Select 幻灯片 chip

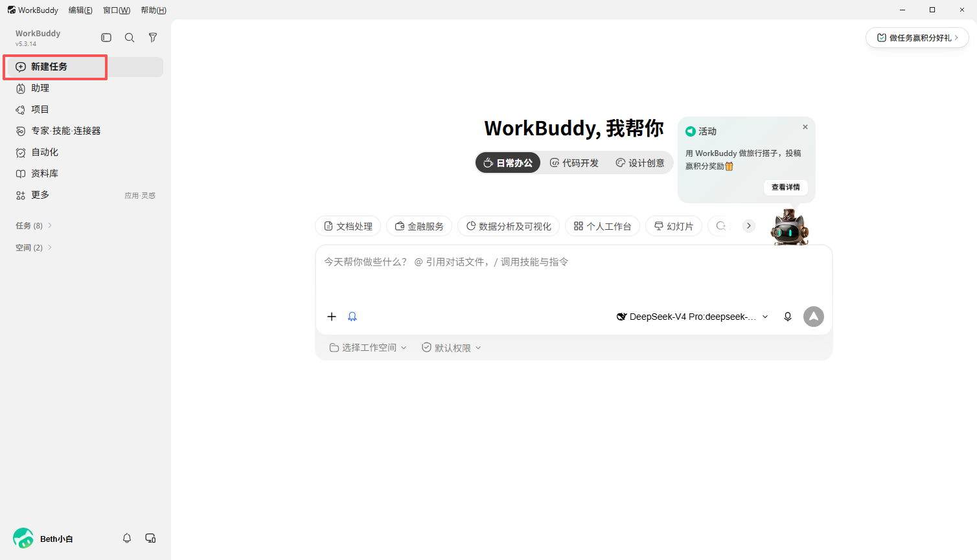[x=674, y=226]
